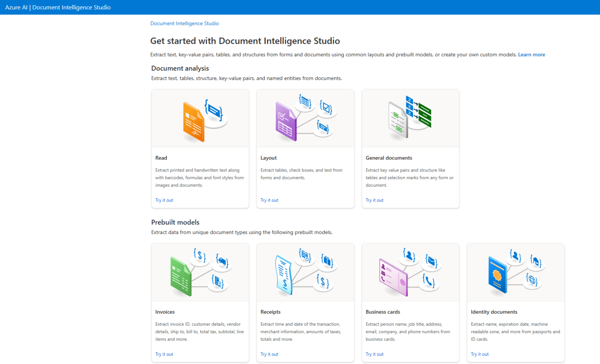
Task: Click Try it out under Business cards
Action: tap(374, 354)
